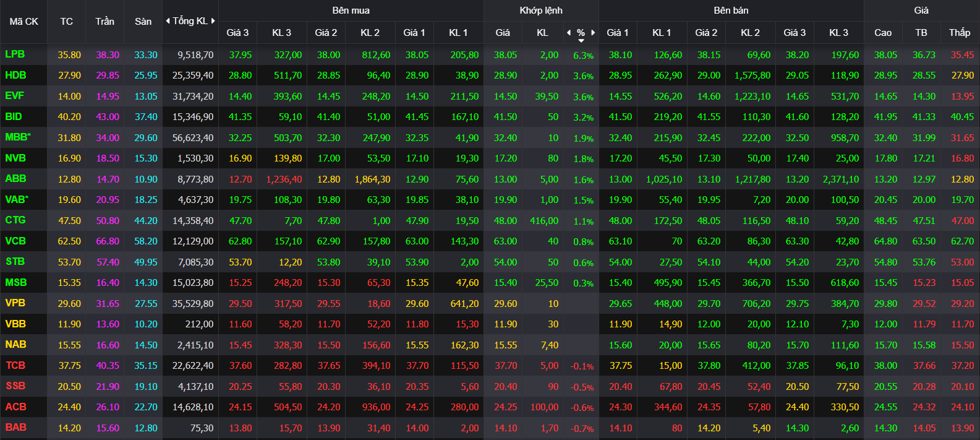Click STB's floor price 49.95

click(x=146, y=262)
